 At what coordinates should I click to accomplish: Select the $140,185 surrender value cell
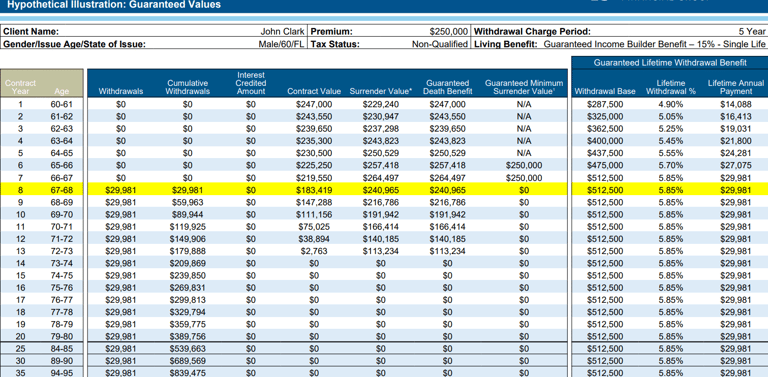381,239
